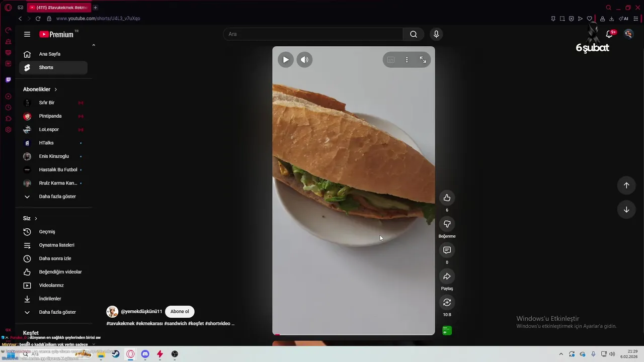Open Opera AI assistant button
The image size is (644, 362).
624,19
